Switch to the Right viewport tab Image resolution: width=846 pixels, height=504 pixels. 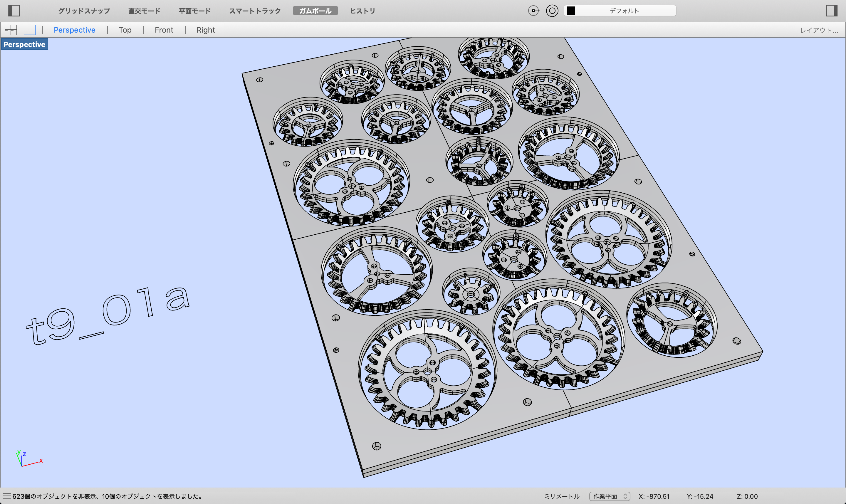(x=205, y=30)
